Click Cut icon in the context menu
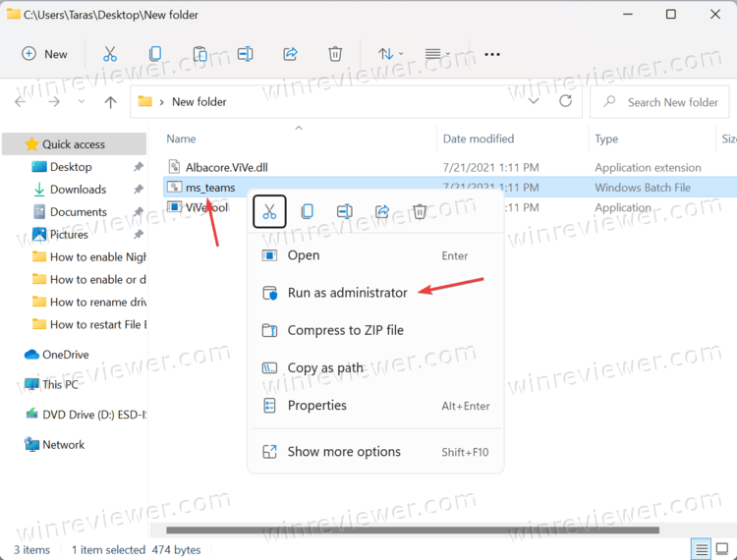737x560 pixels. [x=269, y=211]
